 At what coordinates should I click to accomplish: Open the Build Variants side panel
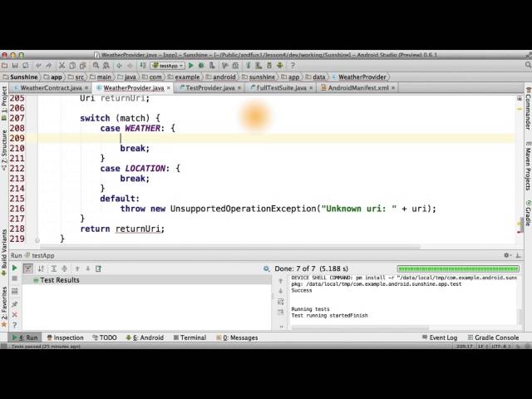pyautogui.click(x=4, y=253)
